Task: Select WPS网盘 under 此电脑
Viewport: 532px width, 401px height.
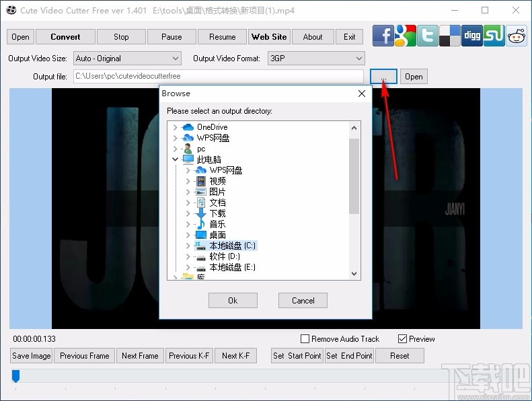Action: tap(226, 170)
